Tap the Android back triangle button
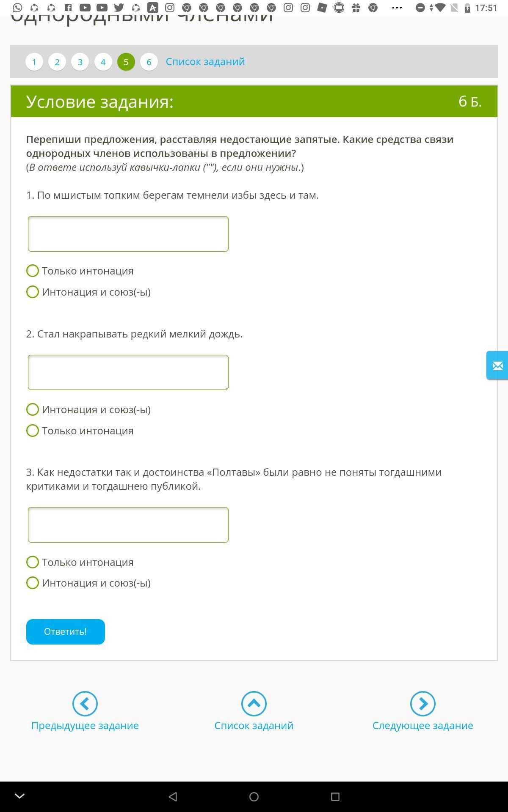Viewport: 508px width, 812px height. click(x=173, y=797)
